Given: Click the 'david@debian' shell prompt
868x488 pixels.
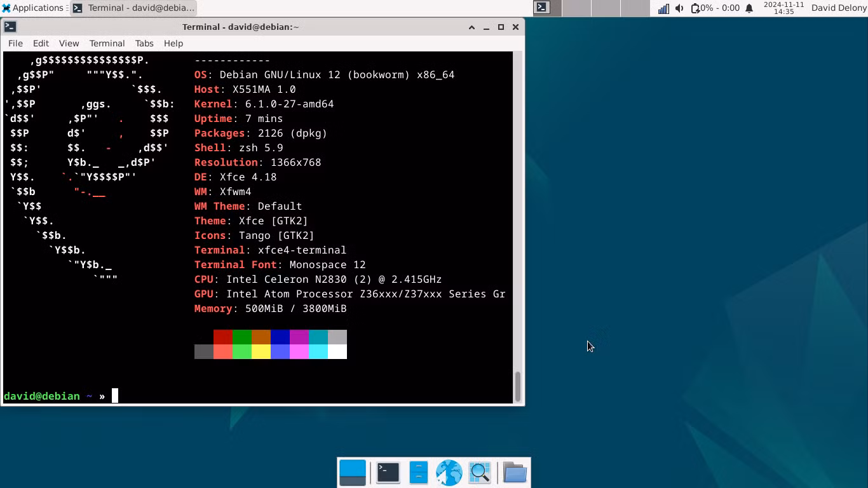Looking at the screenshot, I should (42, 396).
